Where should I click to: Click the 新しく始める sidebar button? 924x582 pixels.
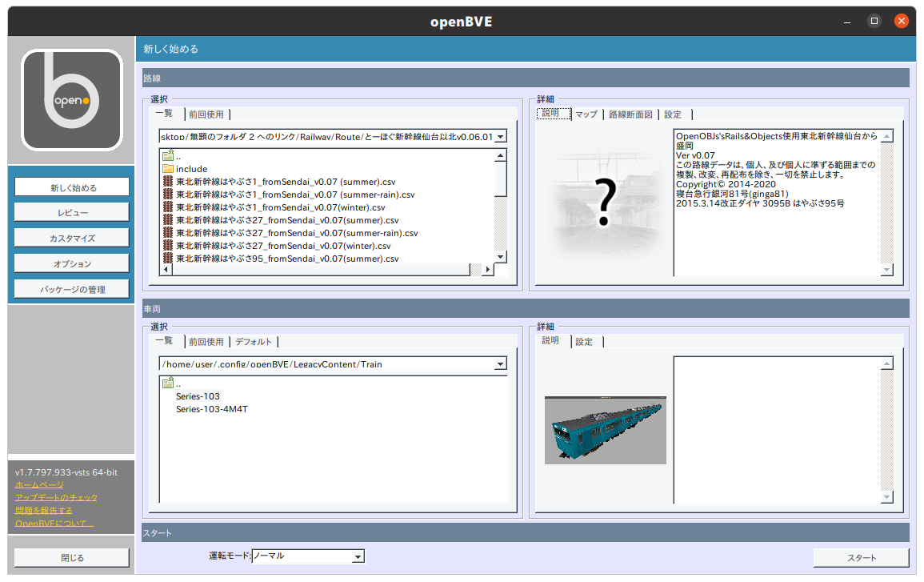72,187
